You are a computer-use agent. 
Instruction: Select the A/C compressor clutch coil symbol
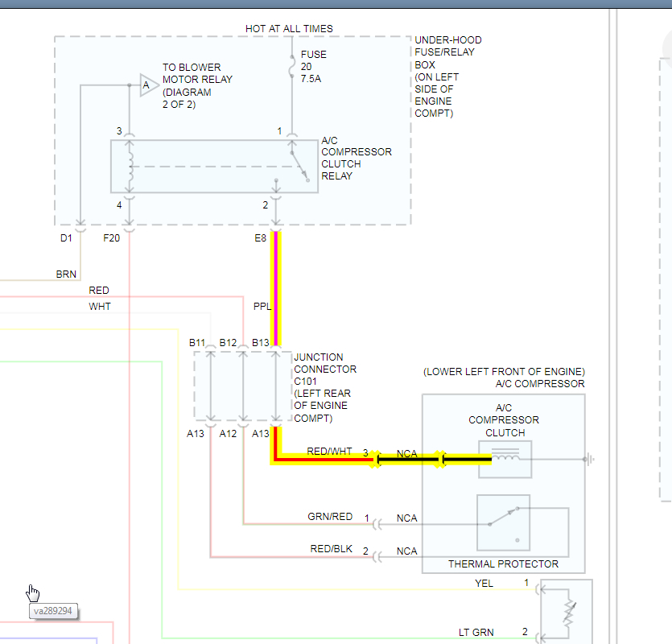tap(505, 459)
